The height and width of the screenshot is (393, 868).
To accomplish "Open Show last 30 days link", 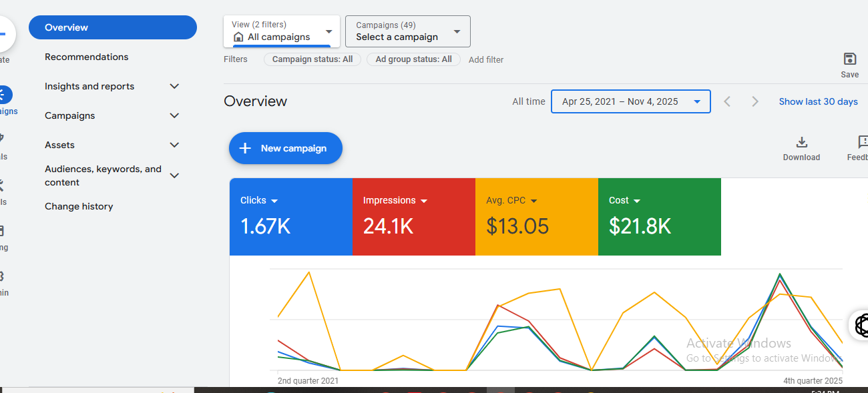I will click(818, 101).
